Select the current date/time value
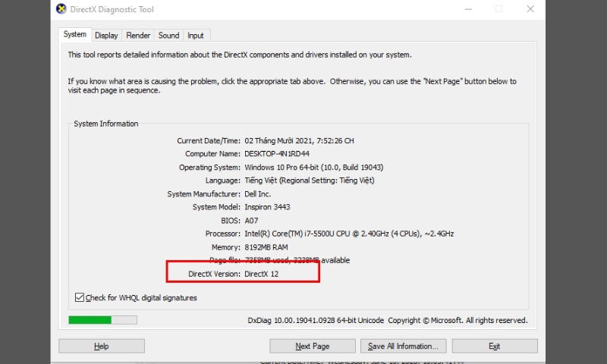This screenshot has height=364, width=607. [x=299, y=141]
